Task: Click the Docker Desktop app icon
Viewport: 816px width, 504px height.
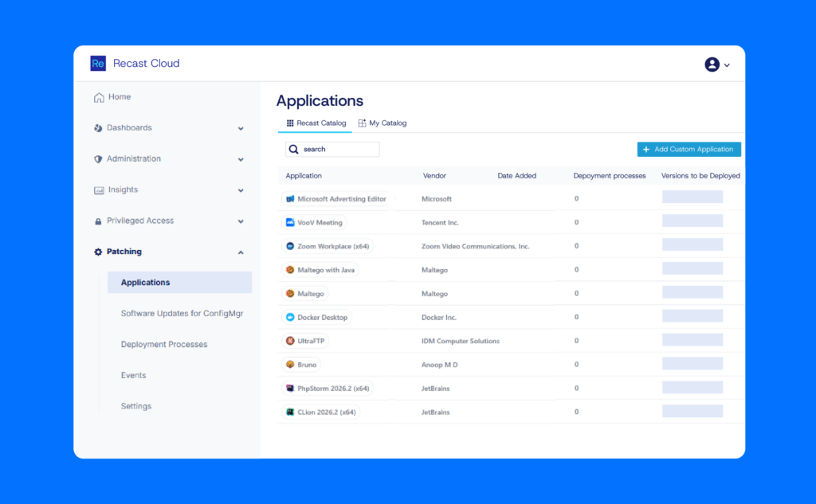Action: 290,317
